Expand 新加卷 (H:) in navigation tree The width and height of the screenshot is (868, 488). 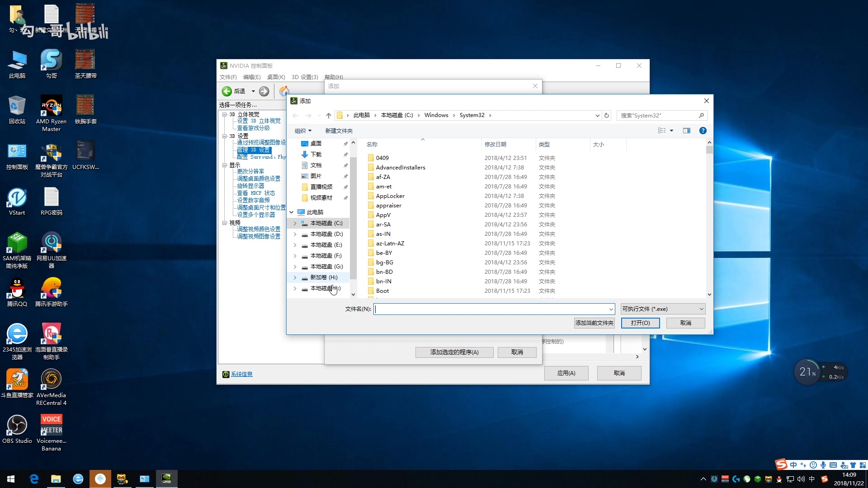click(295, 277)
